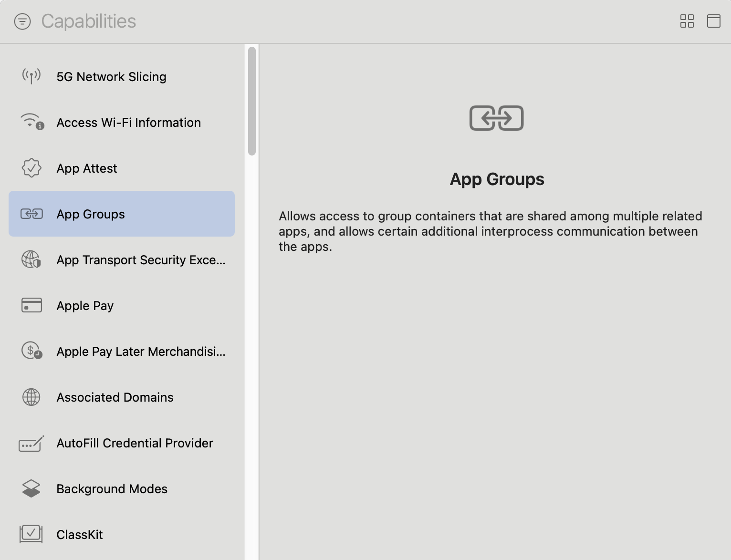Toggle the detail pane view icon
Screen dimensions: 731x560
click(x=713, y=21)
